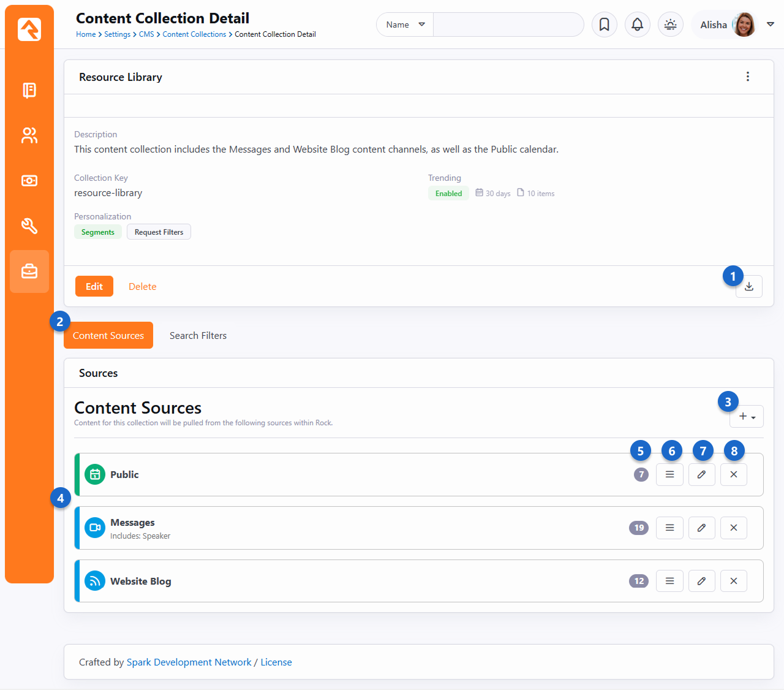Image resolution: width=784 pixels, height=690 pixels.
Task: Switch to the Search Filters tab
Action: (x=198, y=335)
